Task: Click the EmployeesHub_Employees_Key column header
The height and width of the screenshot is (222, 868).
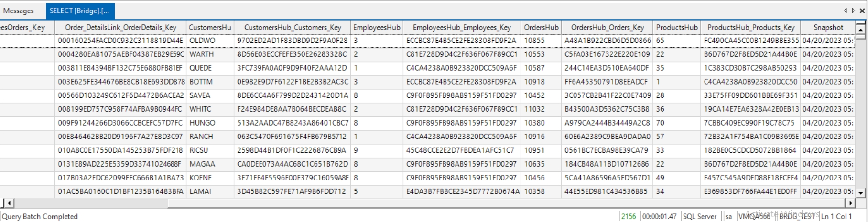Action: pos(462,27)
